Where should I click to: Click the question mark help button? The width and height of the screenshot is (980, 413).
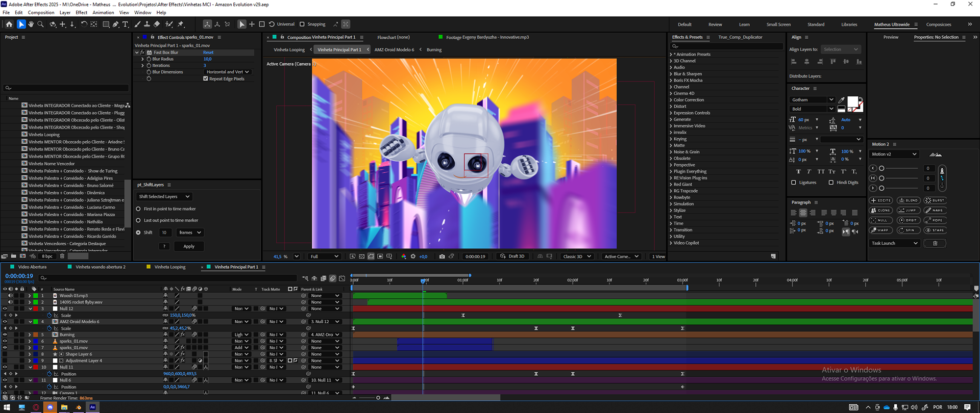pos(164,246)
